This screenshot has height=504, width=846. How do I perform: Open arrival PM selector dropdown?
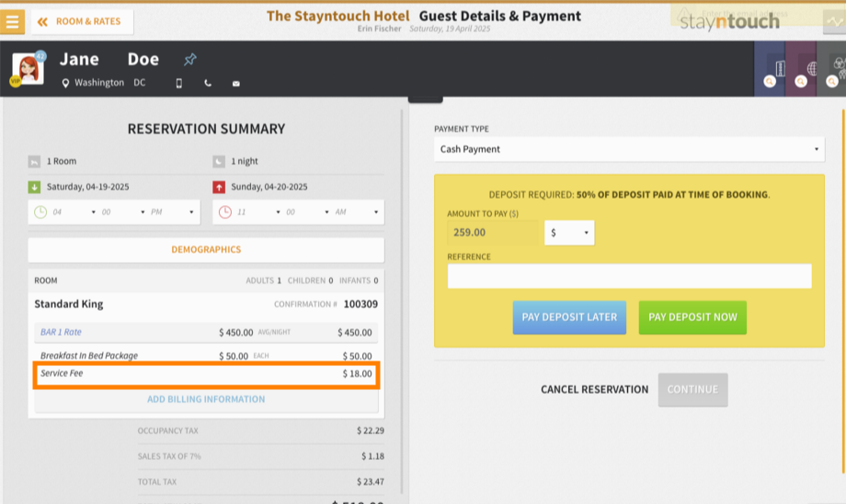(x=173, y=212)
